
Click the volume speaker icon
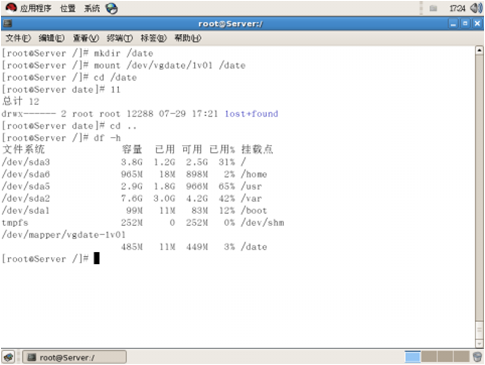476,8
